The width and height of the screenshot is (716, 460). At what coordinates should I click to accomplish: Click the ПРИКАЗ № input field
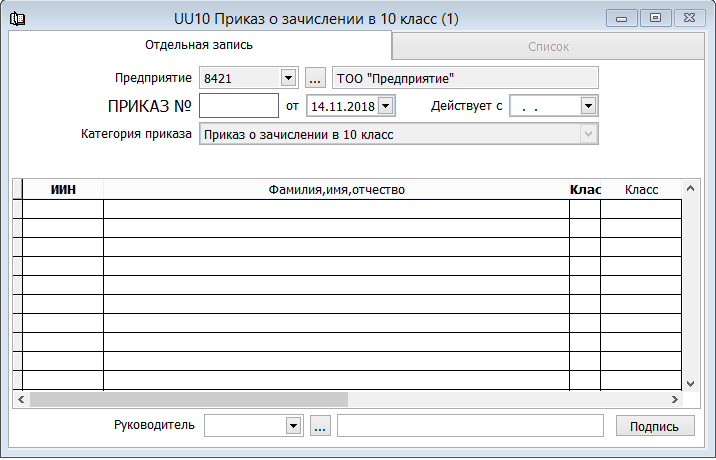point(238,106)
